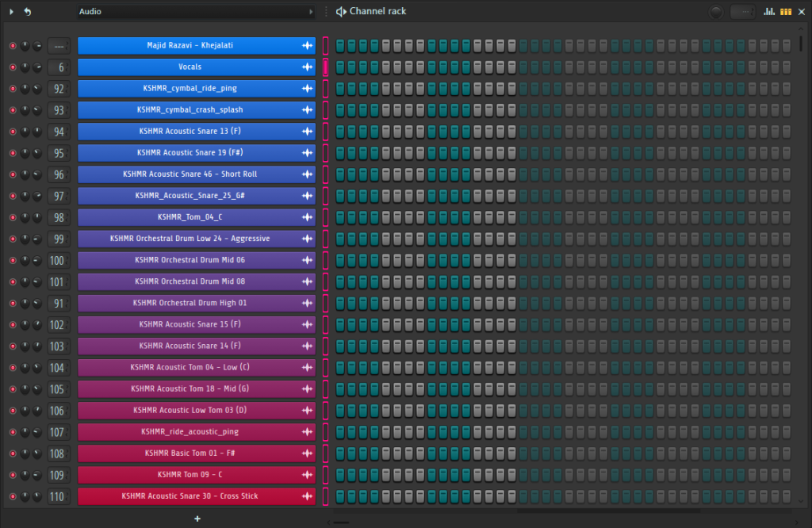Click the vertical scrollbar of channel list
This screenshot has height=528, width=812.
coord(799,44)
